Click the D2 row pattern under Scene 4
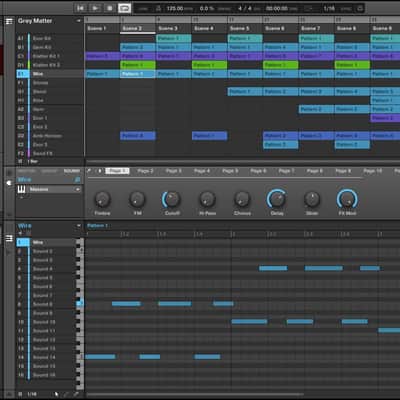The height and width of the screenshot is (400, 400). coord(209,136)
